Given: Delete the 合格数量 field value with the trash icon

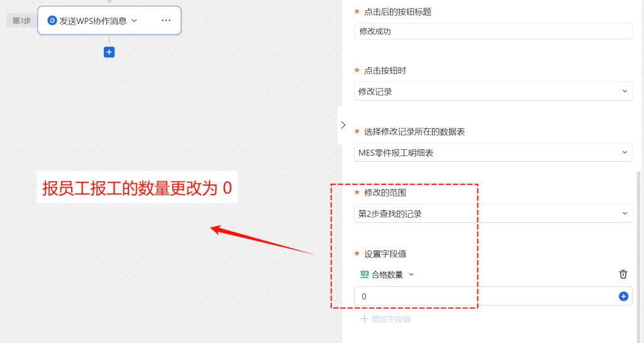Looking at the screenshot, I should [623, 274].
